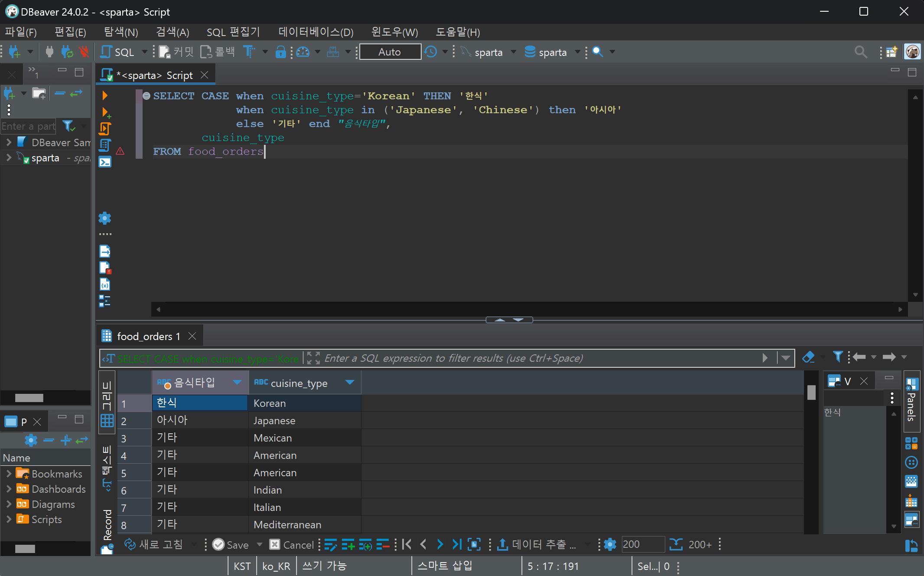Open new SQL script editor button

(x=118, y=52)
